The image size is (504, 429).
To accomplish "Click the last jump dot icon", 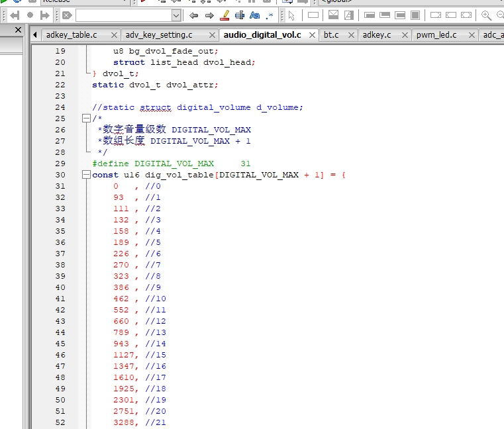I will point(30,15).
